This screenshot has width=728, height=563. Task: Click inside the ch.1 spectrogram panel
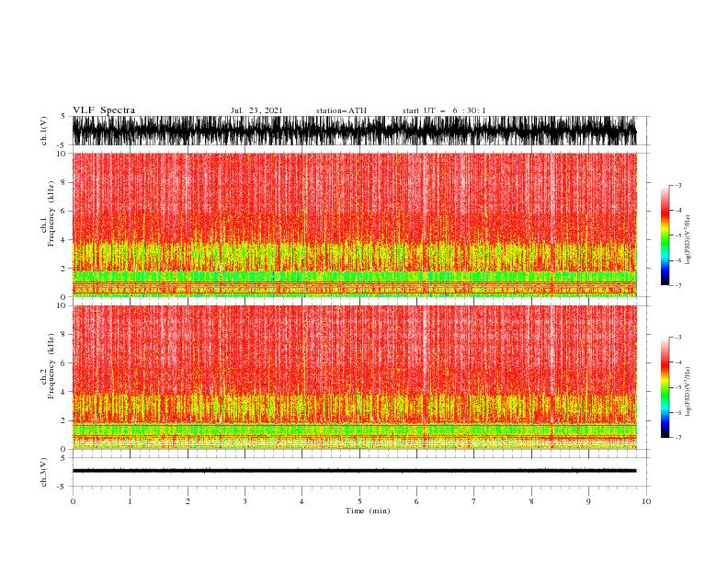(354, 224)
